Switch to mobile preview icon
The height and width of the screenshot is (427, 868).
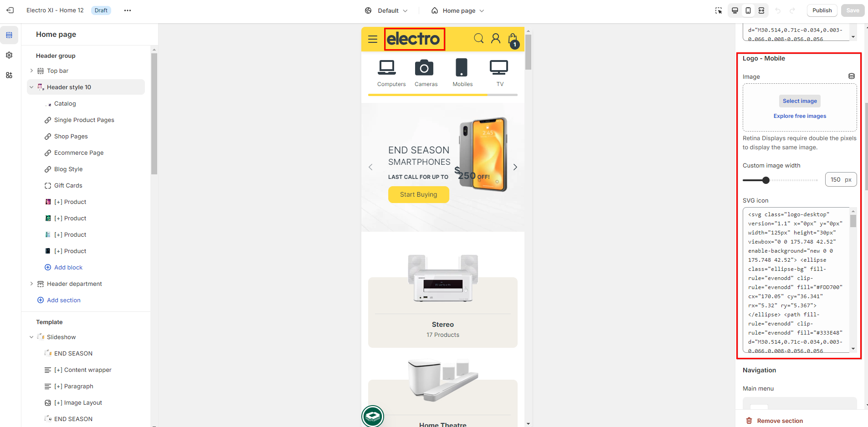point(748,10)
